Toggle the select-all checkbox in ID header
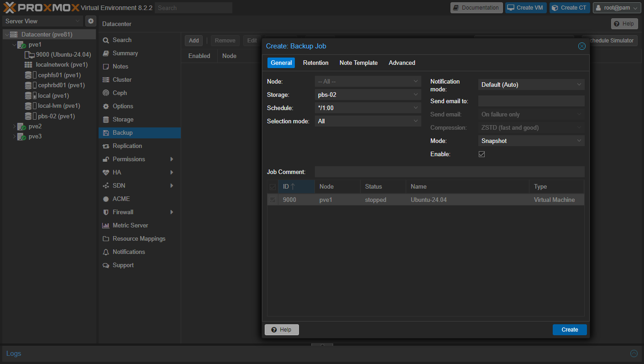This screenshot has width=644, height=364. pos(273,187)
